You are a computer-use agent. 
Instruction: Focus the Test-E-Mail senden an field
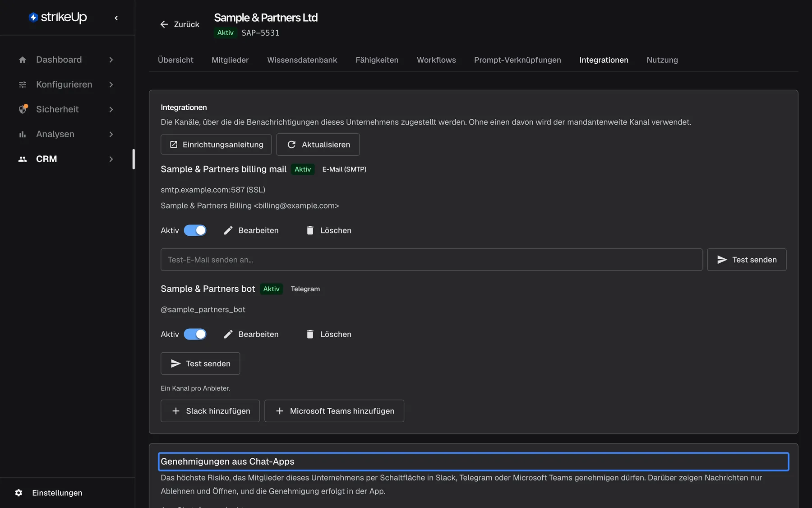pos(431,260)
